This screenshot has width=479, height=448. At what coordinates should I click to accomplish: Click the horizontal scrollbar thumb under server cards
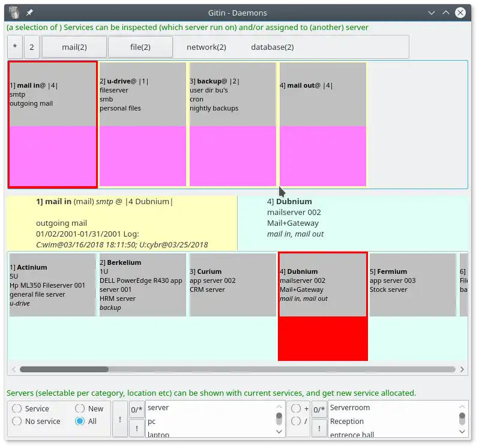pos(64,369)
